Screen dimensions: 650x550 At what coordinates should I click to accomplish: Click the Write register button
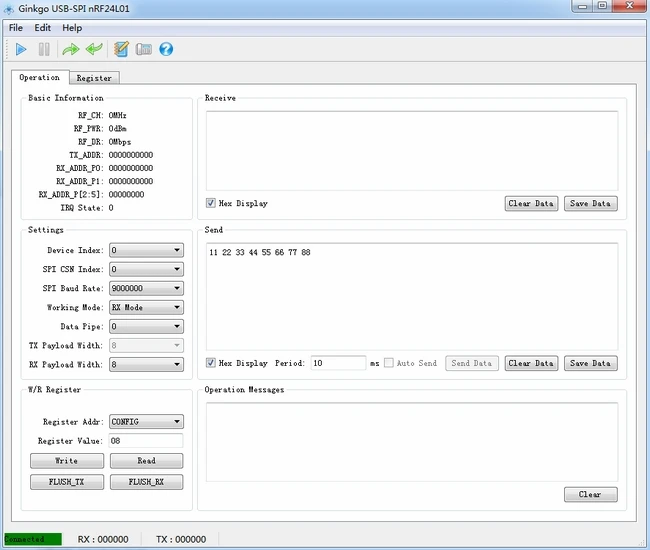coord(67,461)
